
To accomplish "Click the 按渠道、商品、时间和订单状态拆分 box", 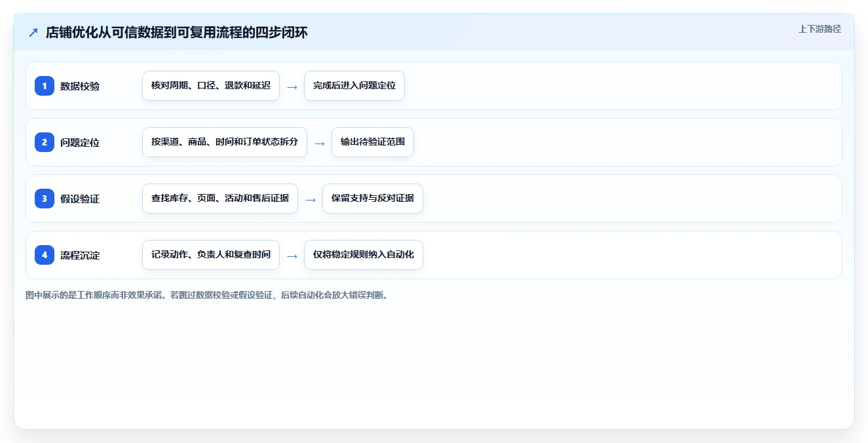I will (x=225, y=142).
